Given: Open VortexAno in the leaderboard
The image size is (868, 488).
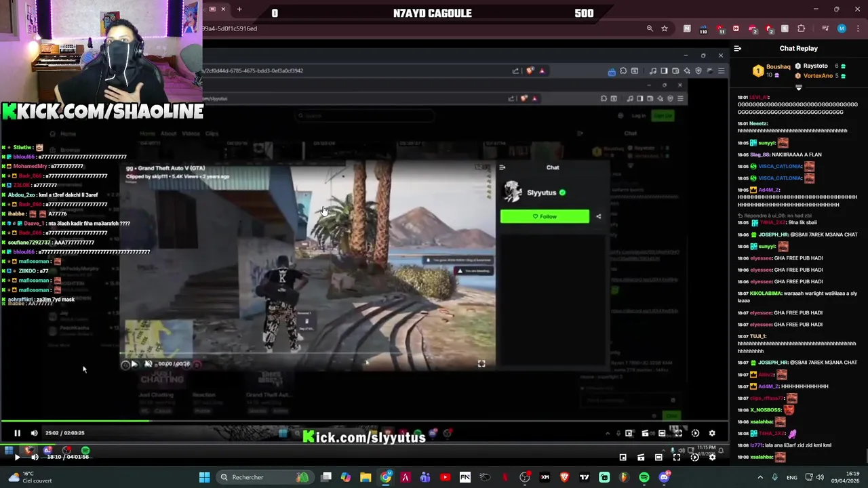Looking at the screenshot, I should coord(818,76).
